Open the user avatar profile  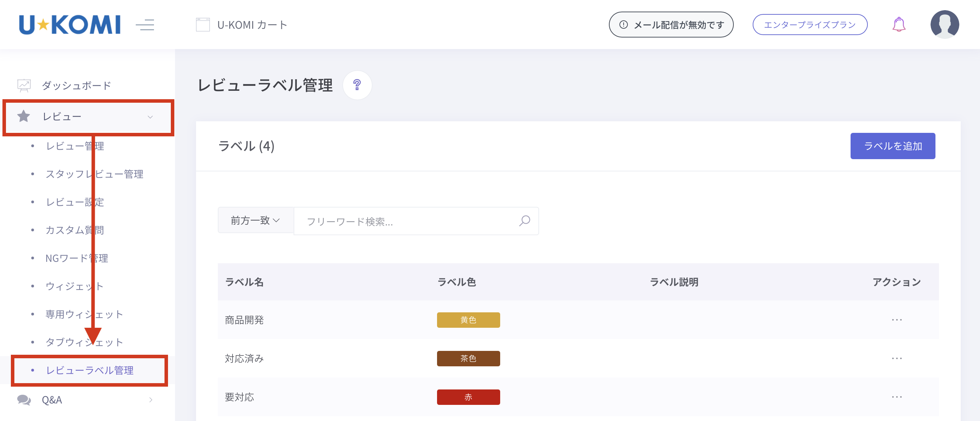944,25
